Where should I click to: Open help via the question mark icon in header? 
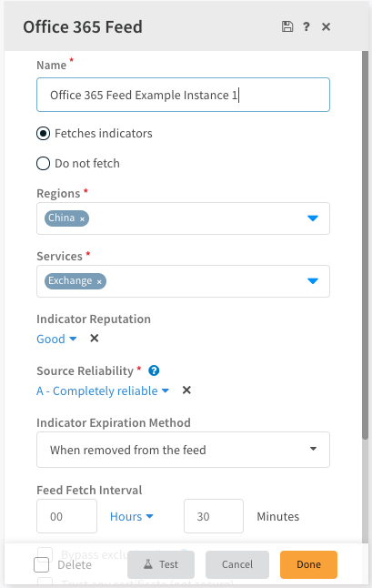[x=307, y=26]
